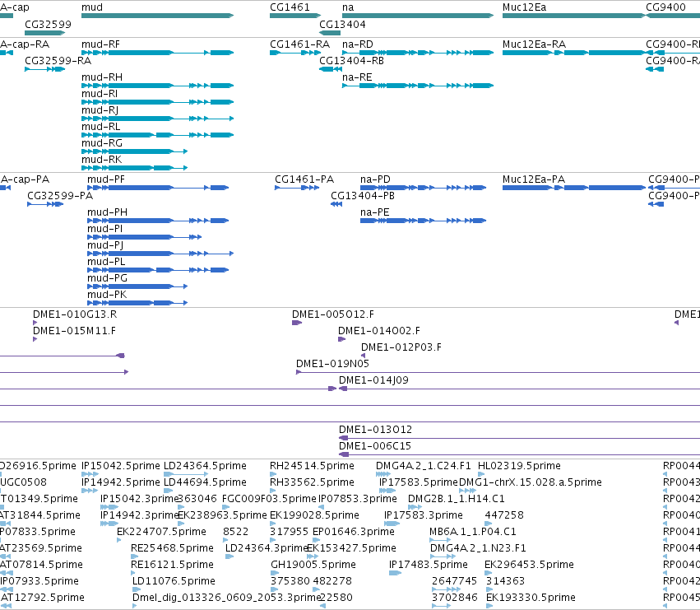Click the DME1-013O12 clone label
Viewport: 700px width, 610px height.
(375, 430)
